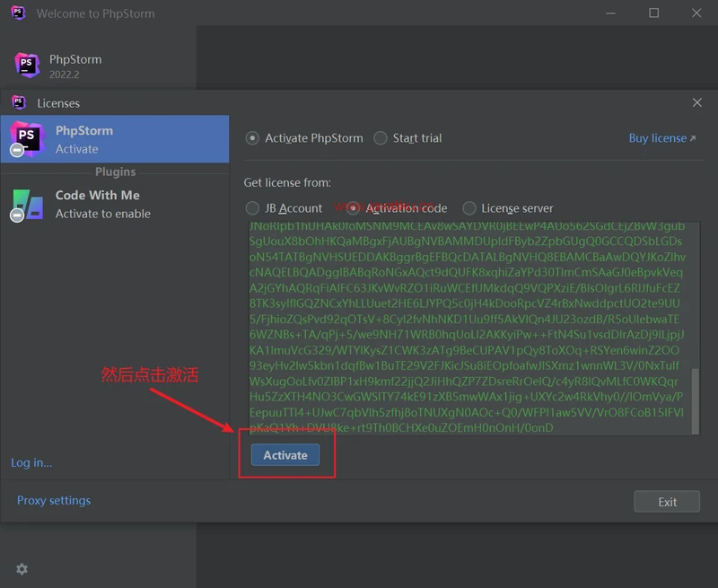Maximize the Welcome to PhpStorm window
This screenshot has height=588, width=718.
(653, 13)
